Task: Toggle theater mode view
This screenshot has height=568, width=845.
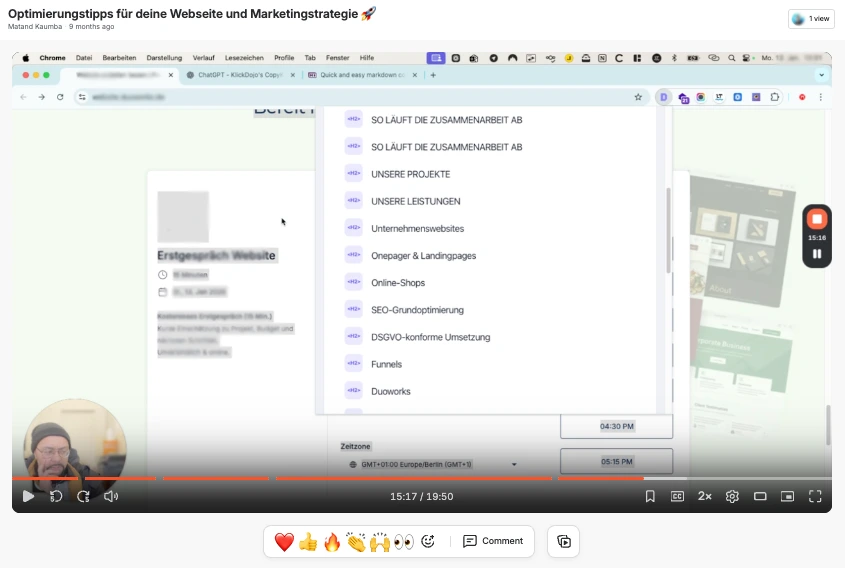Action: [760, 496]
